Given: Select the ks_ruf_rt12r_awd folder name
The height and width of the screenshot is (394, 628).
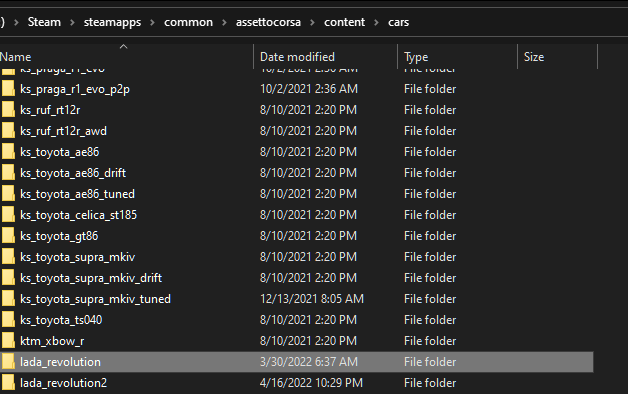Looking at the screenshot, I should (x=63, y=131).
